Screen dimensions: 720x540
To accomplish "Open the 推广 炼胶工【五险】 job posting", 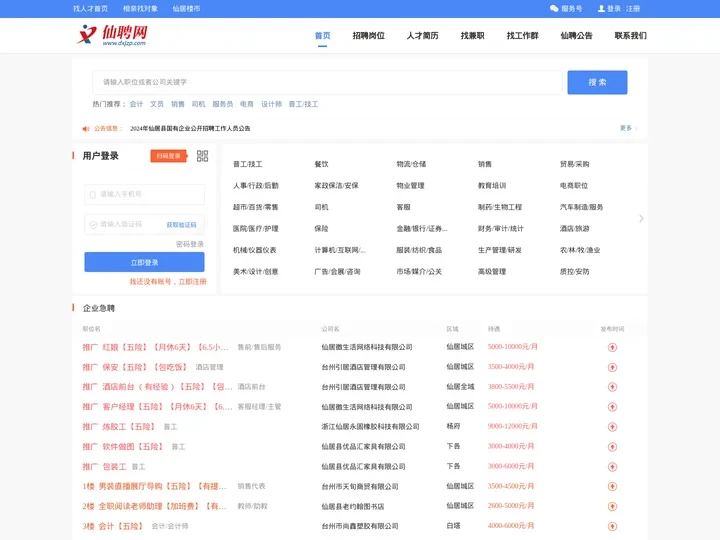I will (x=119, y=427).
